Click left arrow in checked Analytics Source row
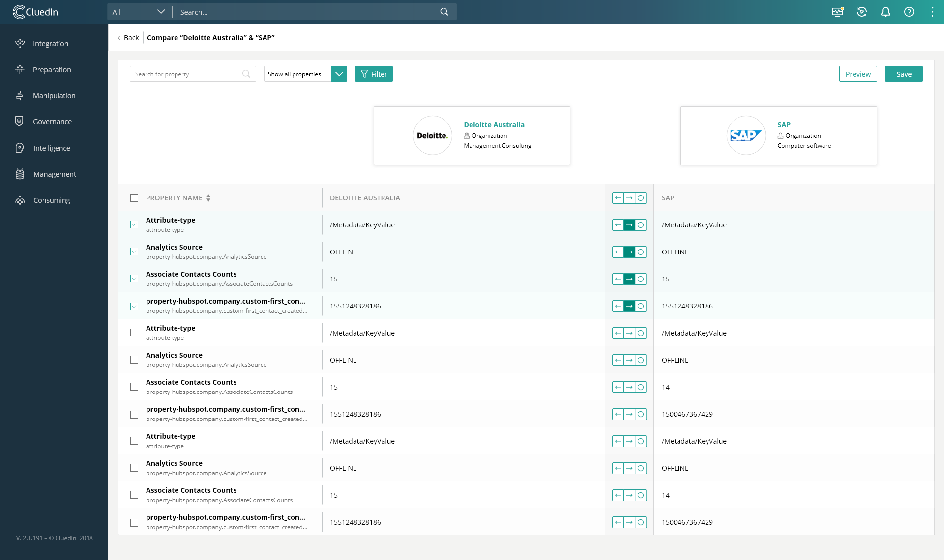 point(618,252)
